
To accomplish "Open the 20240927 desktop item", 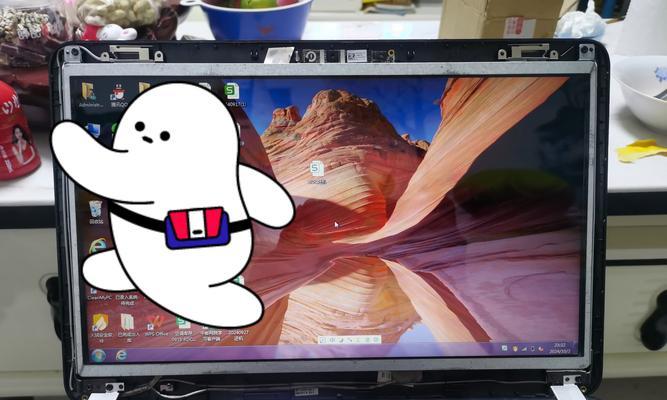I will (x=238, y=335).
